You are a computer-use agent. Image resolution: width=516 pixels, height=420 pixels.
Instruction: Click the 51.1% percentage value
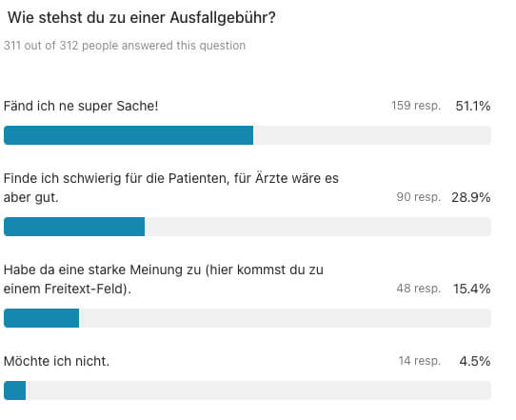[473, 106]
